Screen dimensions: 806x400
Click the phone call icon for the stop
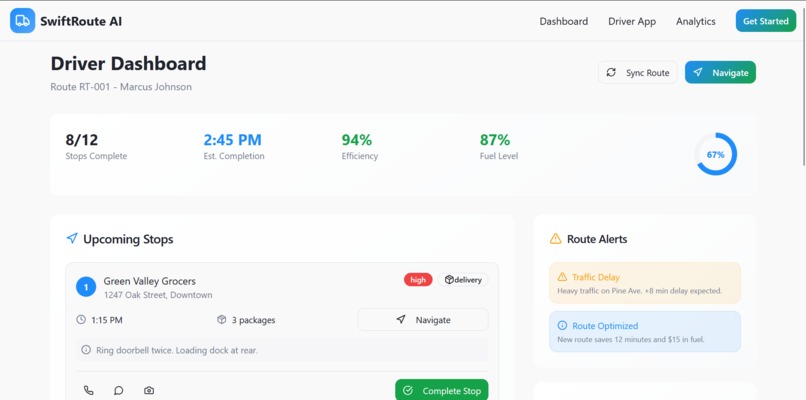(88, 391)
